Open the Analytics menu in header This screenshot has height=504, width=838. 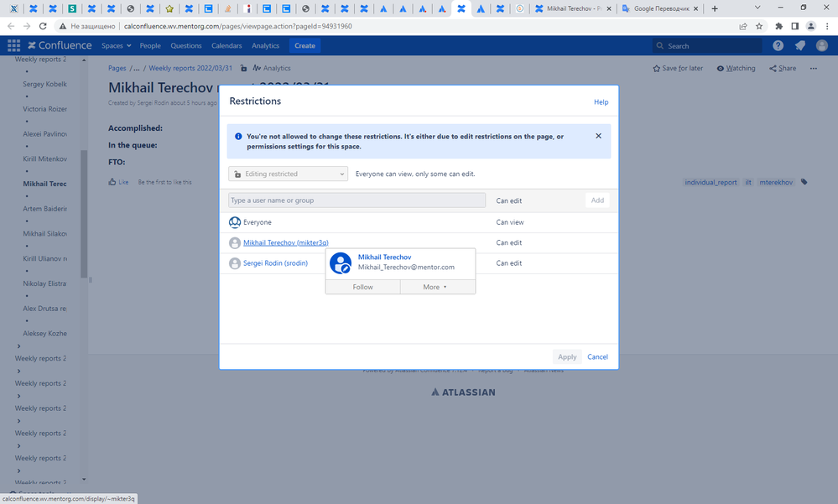[266, 46]
